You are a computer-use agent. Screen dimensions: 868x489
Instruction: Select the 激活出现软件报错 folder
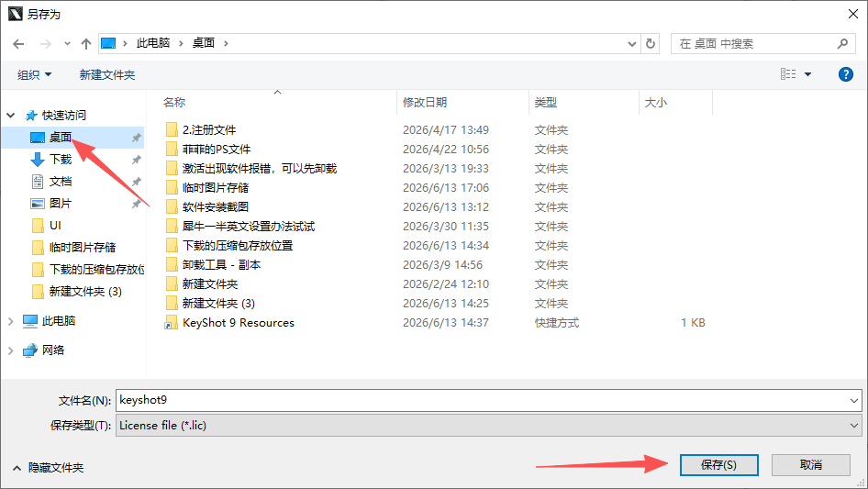260,169
